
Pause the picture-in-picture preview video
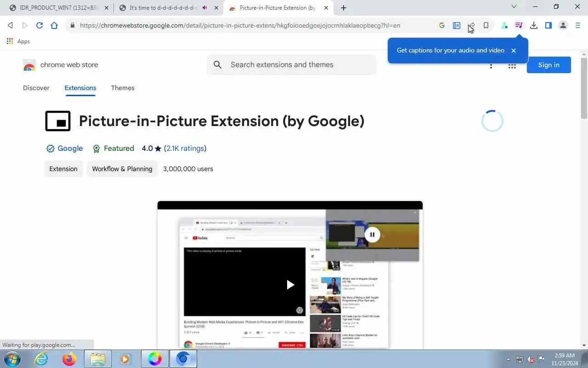click(x=372, y=235)
